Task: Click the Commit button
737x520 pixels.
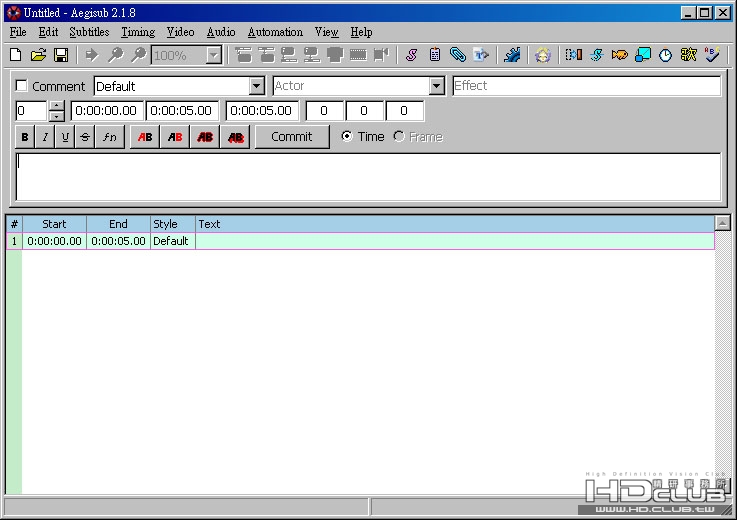Action: [x=292, y=137]
